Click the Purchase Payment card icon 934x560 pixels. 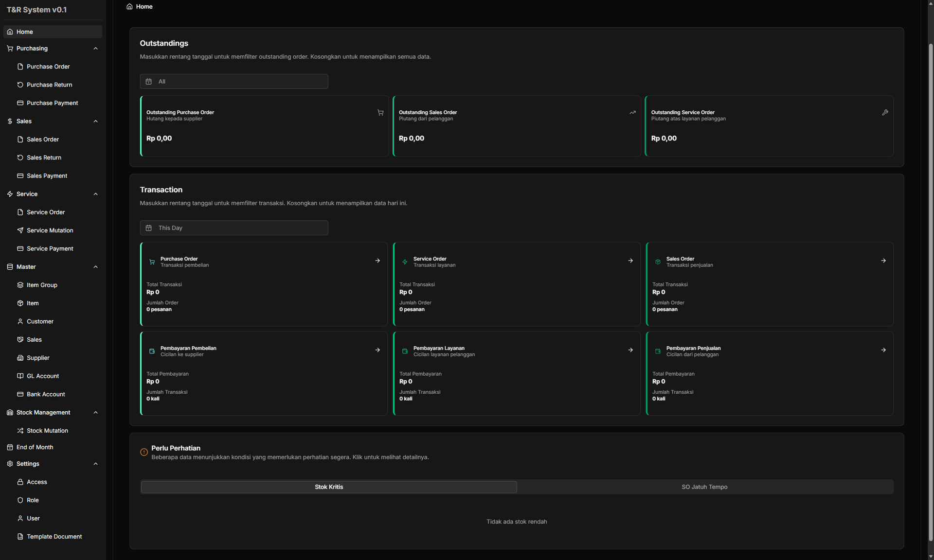(20, 103)
